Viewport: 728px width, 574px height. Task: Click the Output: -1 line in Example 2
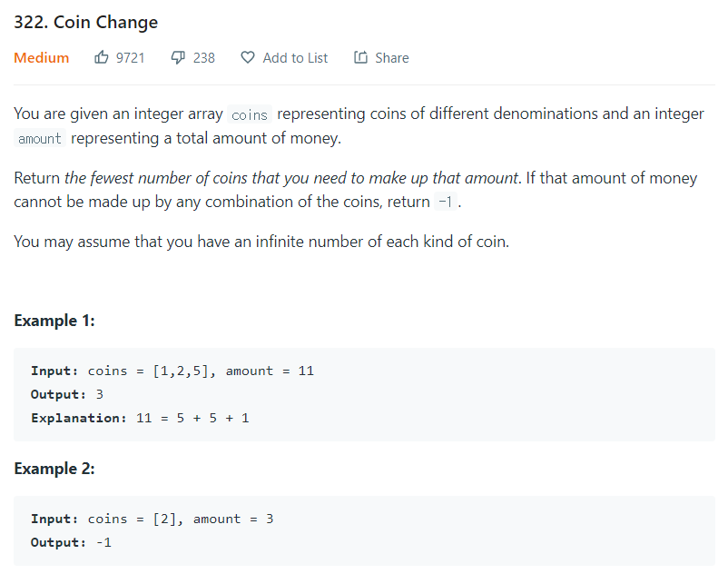tap(71, 542)
